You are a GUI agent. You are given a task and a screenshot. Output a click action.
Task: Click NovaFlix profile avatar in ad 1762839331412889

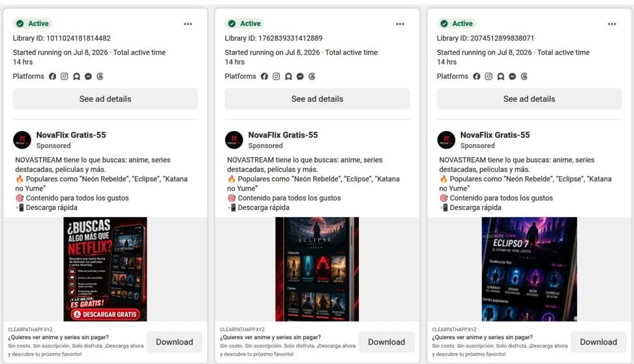[234, 140]
